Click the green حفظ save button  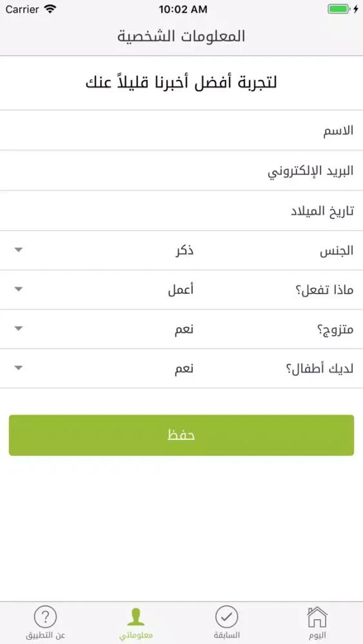click(x=181, y=435)
